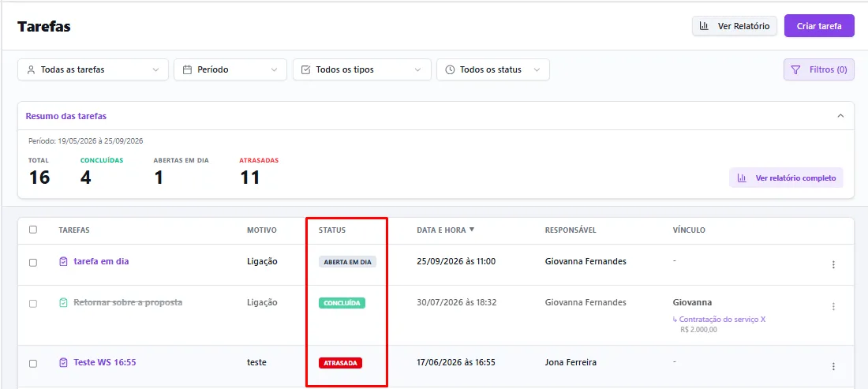868x389 pixels.
Task: Click the Giovanna vínculo name
Action: (x=692, y=303)
